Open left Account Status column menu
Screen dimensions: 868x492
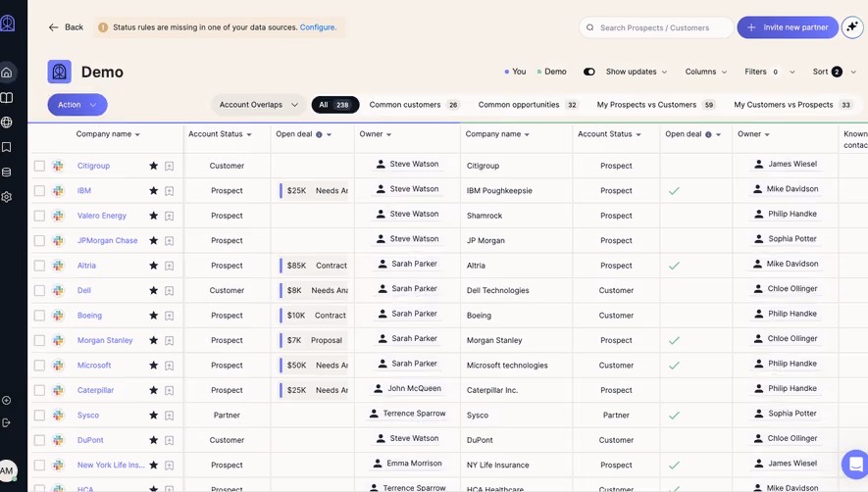pyautogui.click(x=249, y=134)
